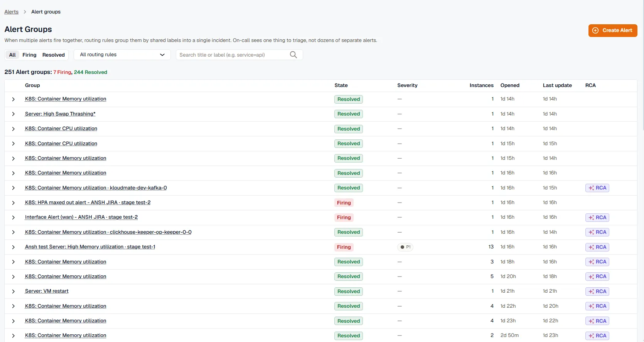Screen dimensions: 644x342
Task: Open the All routing rules dropdown
Action: point(122,55)
